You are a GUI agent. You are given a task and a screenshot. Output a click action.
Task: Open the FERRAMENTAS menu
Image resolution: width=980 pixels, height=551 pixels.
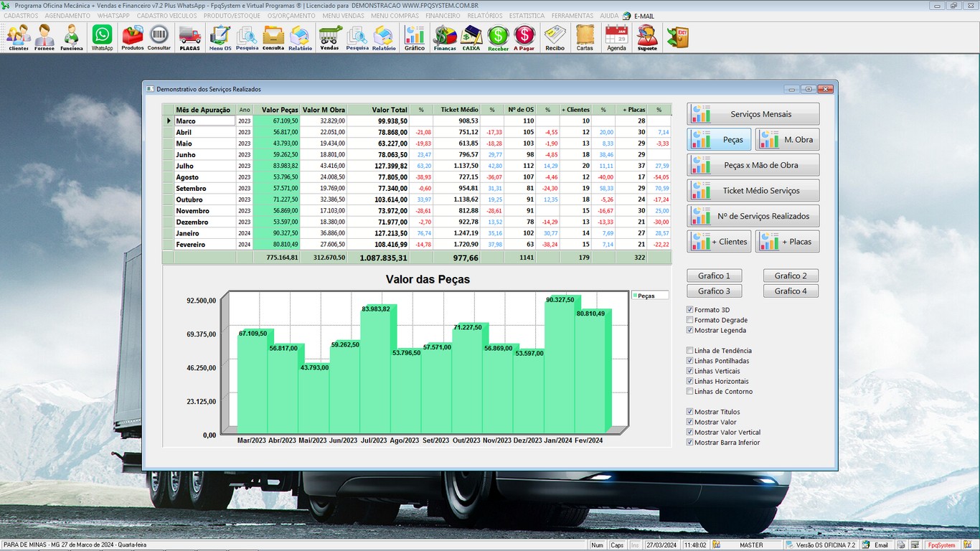573,16
